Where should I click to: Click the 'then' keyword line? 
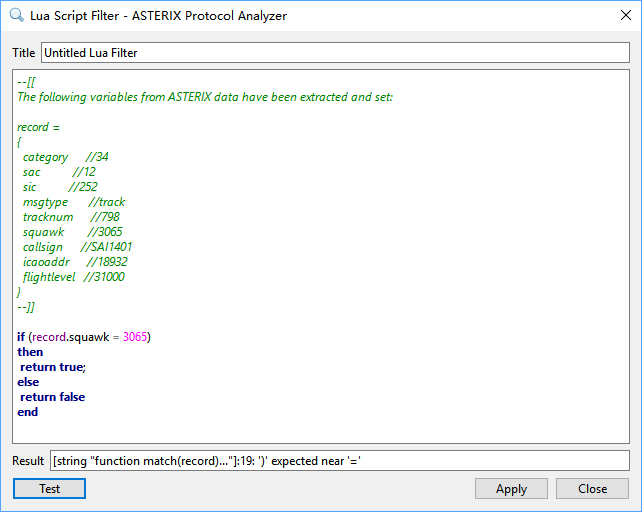pos(30,352)
